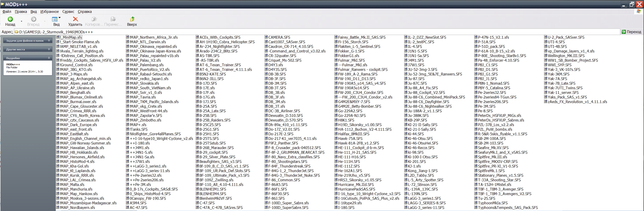Click the folder icon in the address bar
The width and height of the screenshot is (644, 211).
(x=17, y=32)
